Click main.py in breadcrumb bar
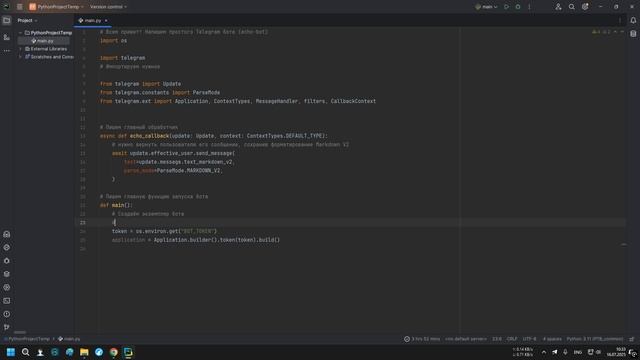 (x=69, y=339)
